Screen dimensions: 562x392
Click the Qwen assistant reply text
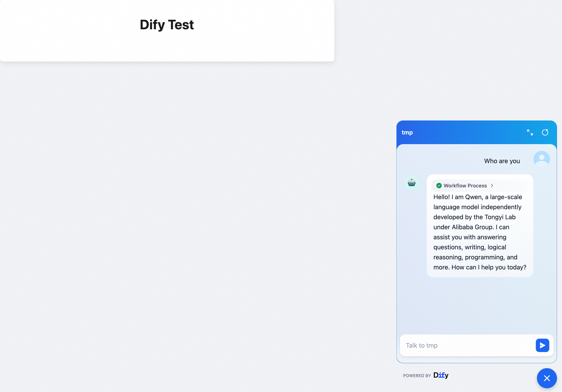pos(477,232)
